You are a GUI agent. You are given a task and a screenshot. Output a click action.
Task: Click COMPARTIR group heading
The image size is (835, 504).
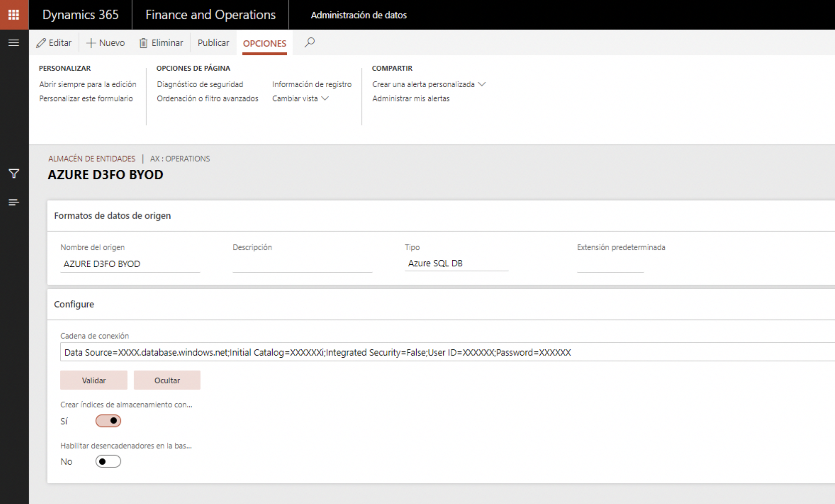coord(392,68)
